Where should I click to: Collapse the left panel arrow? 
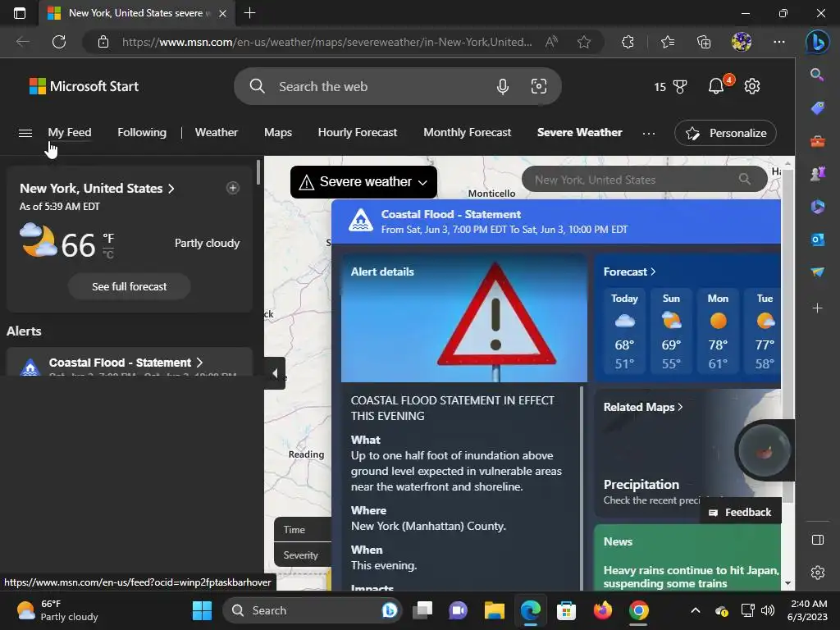tap(275, 373)
